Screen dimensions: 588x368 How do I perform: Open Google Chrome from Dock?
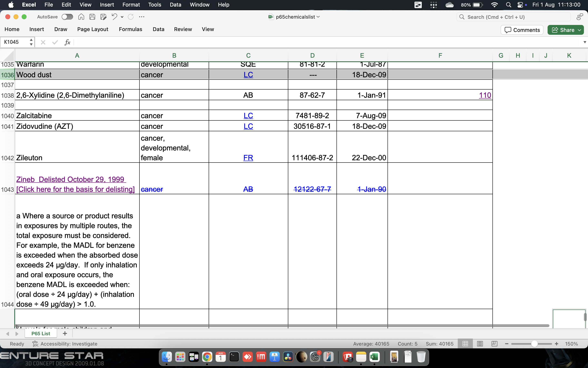pyautogui.click(x=207, y=357)
